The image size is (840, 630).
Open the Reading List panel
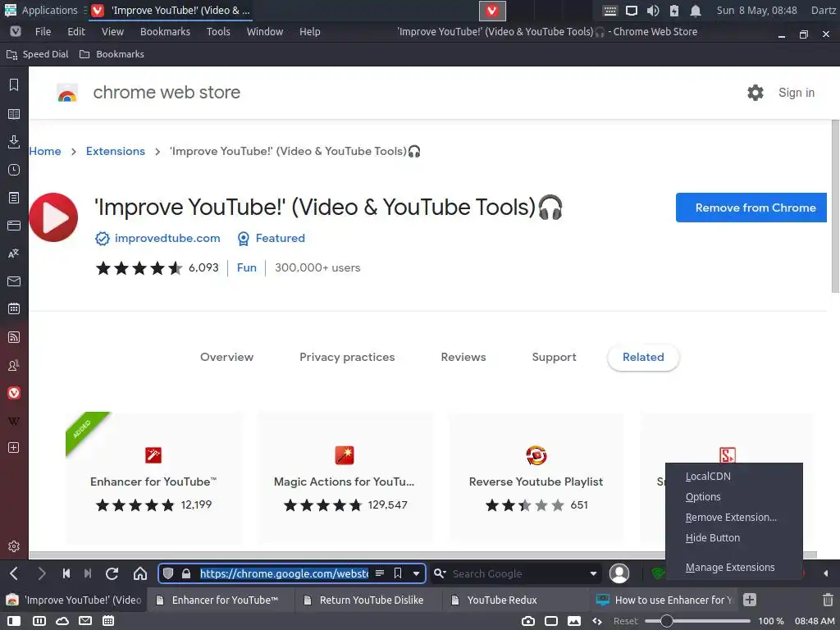point(14,113)
